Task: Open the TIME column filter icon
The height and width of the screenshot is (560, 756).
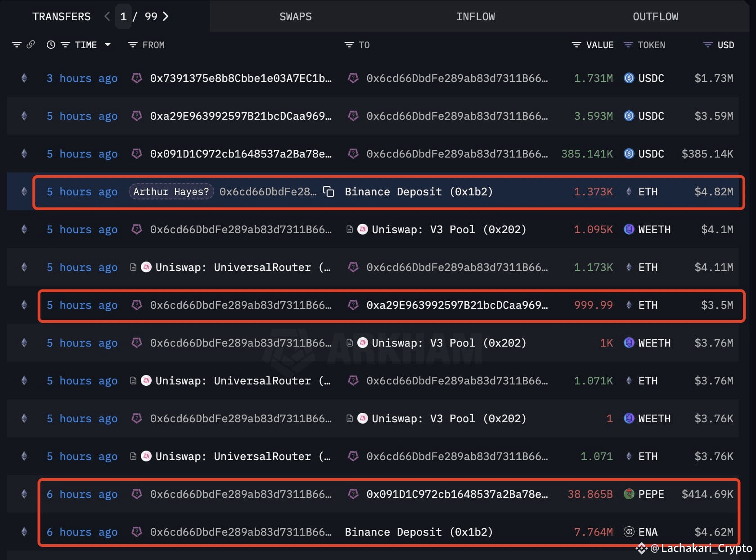Action: click(x=65, y=45)
